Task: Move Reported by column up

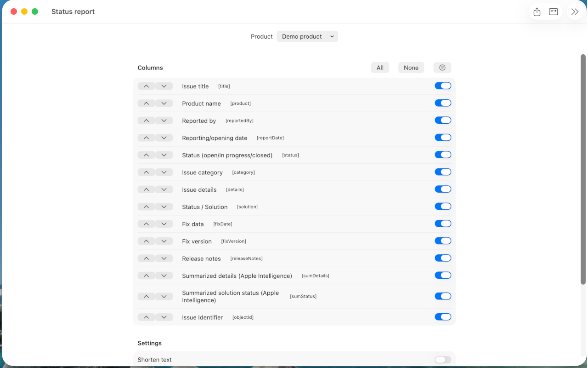Action: click(x=146, y=121)
